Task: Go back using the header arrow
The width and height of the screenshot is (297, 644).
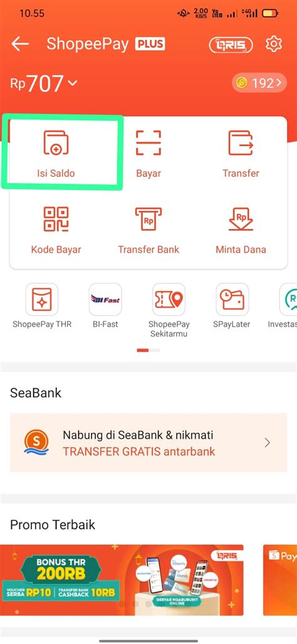Action: click(19, 44)
